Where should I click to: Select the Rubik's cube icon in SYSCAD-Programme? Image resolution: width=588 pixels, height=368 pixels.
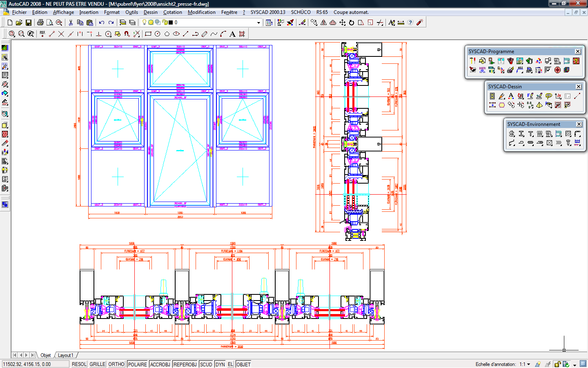pos(566,70)
